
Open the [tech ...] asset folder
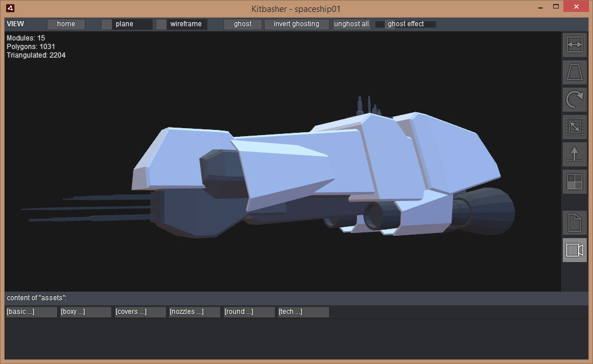[303, 312]
